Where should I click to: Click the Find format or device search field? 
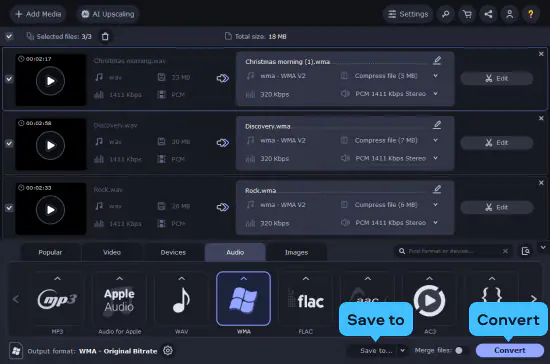452,251
